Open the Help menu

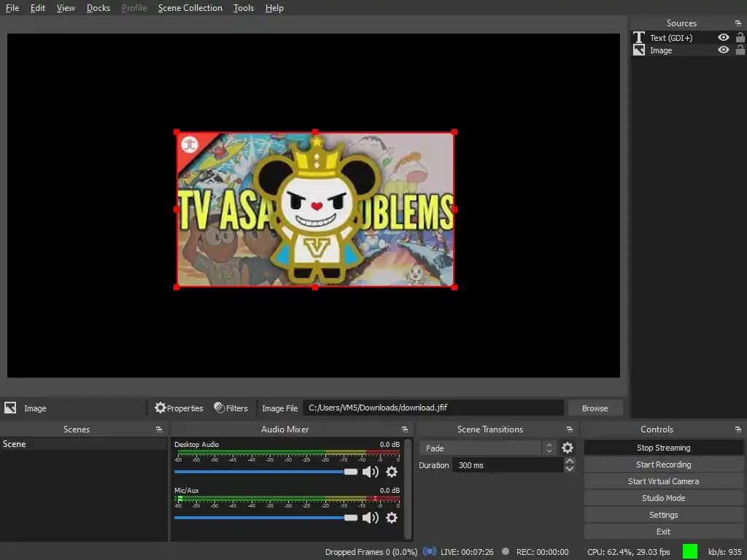pyautogui.click(x=274, y=8)
